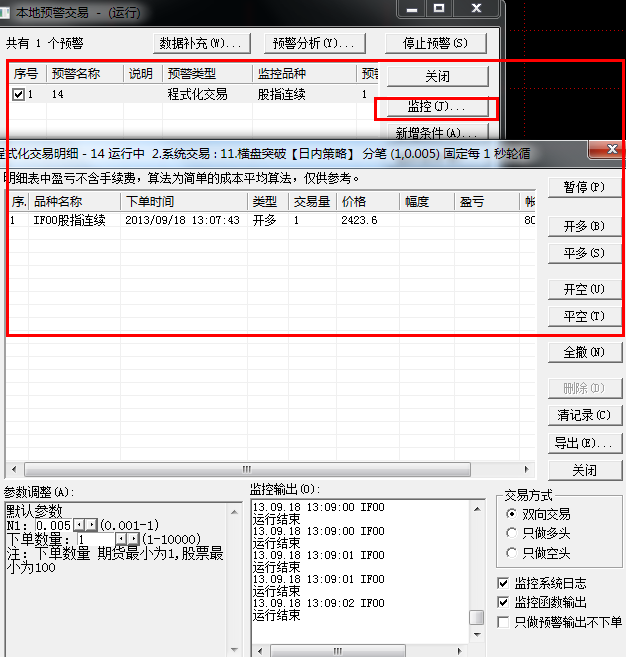Screen dimensions: 626x657
Task: Click 关闭 in the trade detail window
Action: coord(584,471)
